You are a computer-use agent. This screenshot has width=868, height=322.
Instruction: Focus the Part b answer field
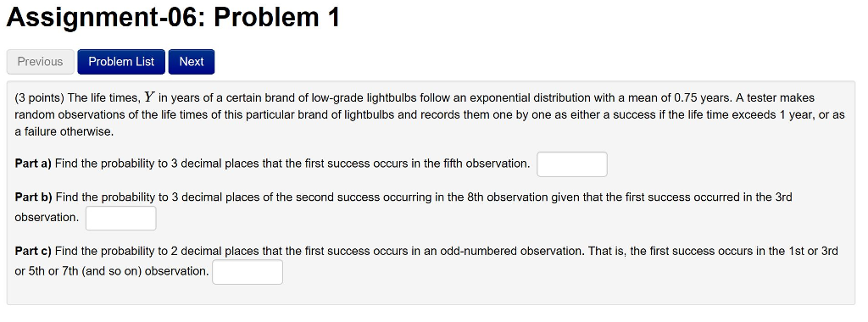(120, 218)
